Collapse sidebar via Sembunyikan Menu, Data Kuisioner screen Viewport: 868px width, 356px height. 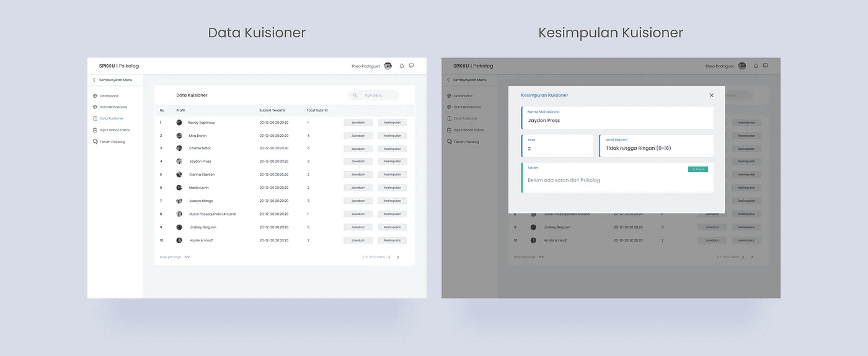112,80
